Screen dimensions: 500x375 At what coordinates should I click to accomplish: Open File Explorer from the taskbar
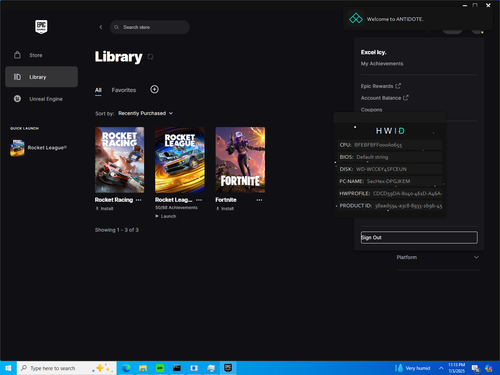click(143, 368)
